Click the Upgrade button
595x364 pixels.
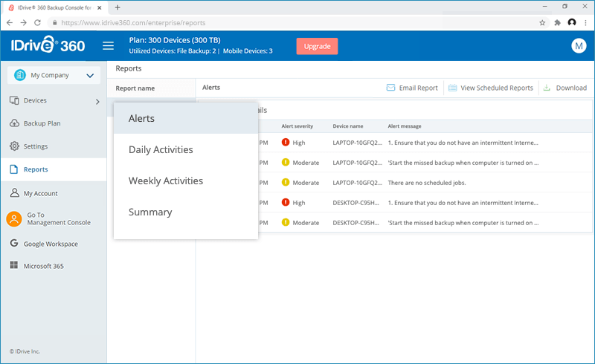click(317, 46)
